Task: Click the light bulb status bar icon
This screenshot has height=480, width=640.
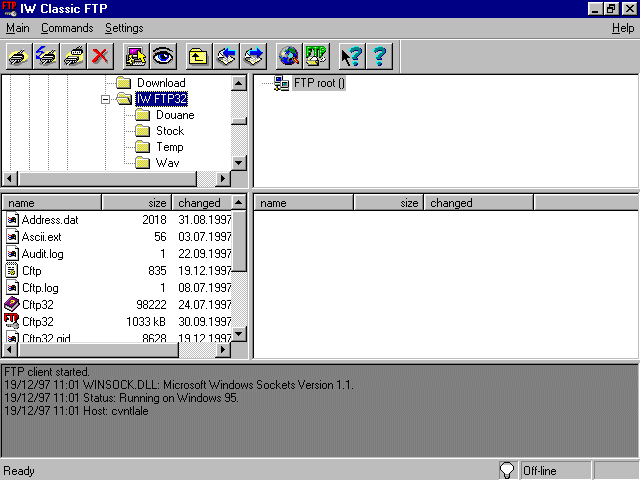Action: 509,470
